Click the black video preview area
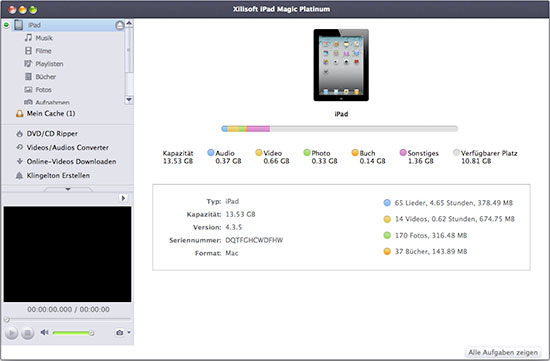This screenshot has height=361, width=550. 67,254
